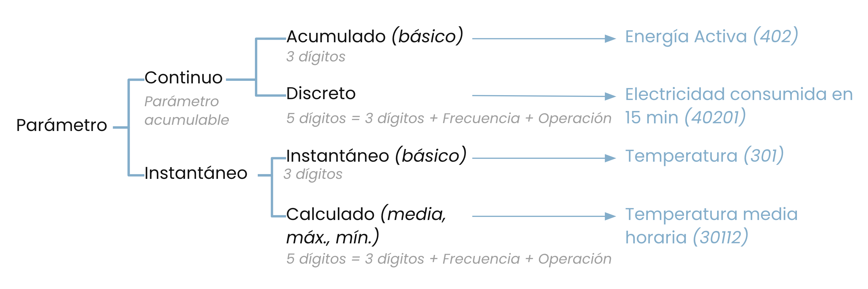
Task: Click the 'Discreto' node
Action: (x=321, y=93)
